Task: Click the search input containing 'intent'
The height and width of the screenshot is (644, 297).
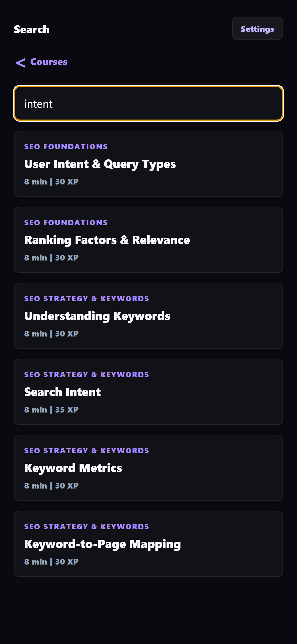Action: coord(148,103)
